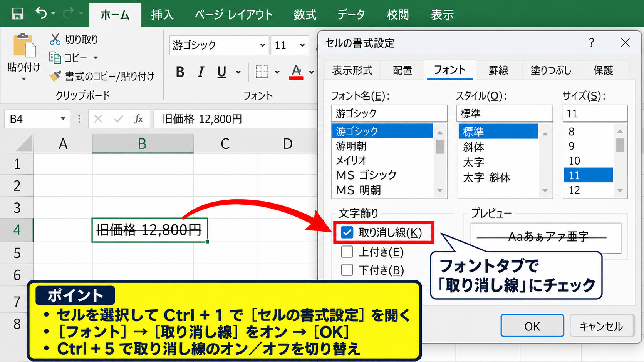The width and height of the screenshot is (644, 362).
Task: Click the font list scrollbar down arrow
Action: (440, 190)
